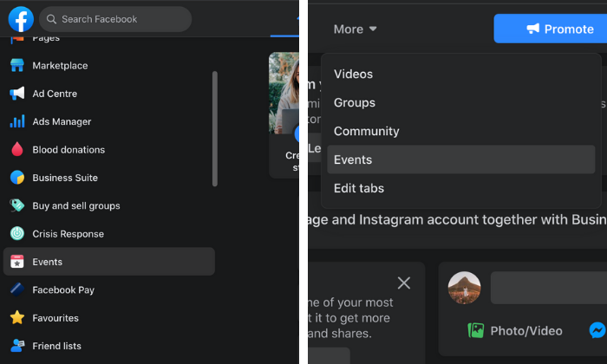This screenshot has height=364, width=607.
Task: Click the Facebook logo icon
Action: [21, 19]
